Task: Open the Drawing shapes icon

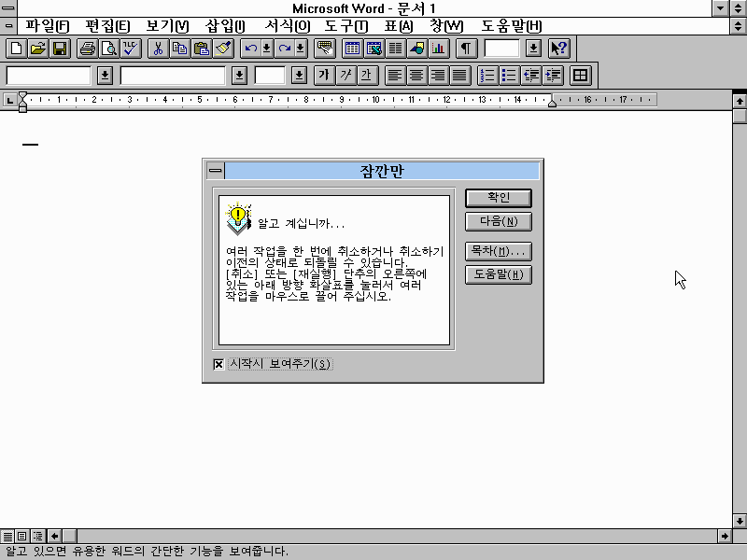Action: click(417, 49)
